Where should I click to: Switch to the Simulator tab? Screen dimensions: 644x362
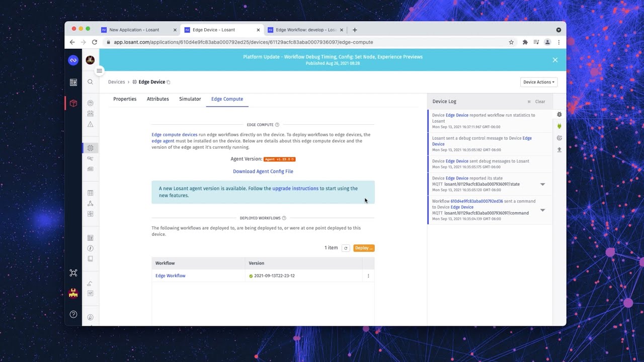tap(190, 99)
